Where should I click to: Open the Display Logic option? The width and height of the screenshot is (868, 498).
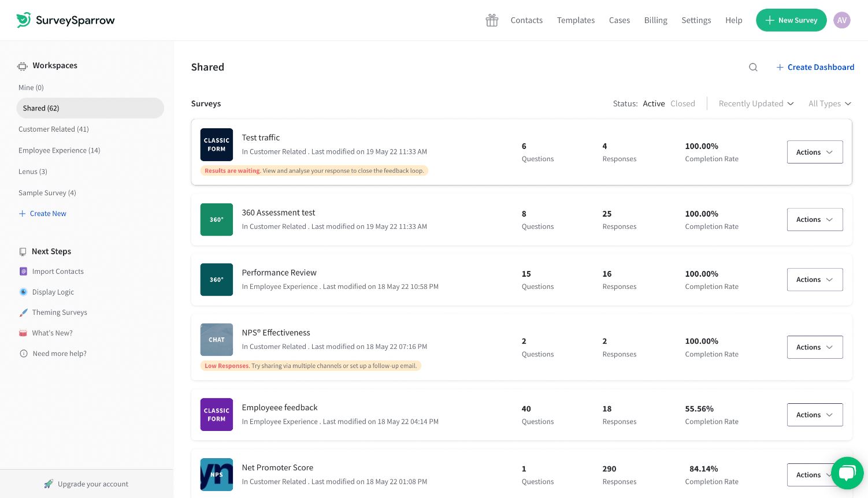(23, 292)
